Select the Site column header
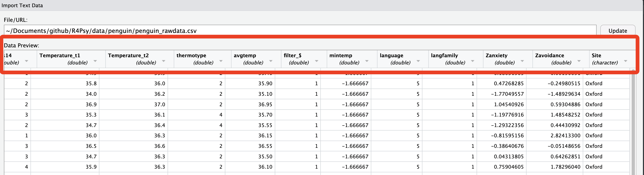Viewport: 644px width, 175px height. coord(597,55)
